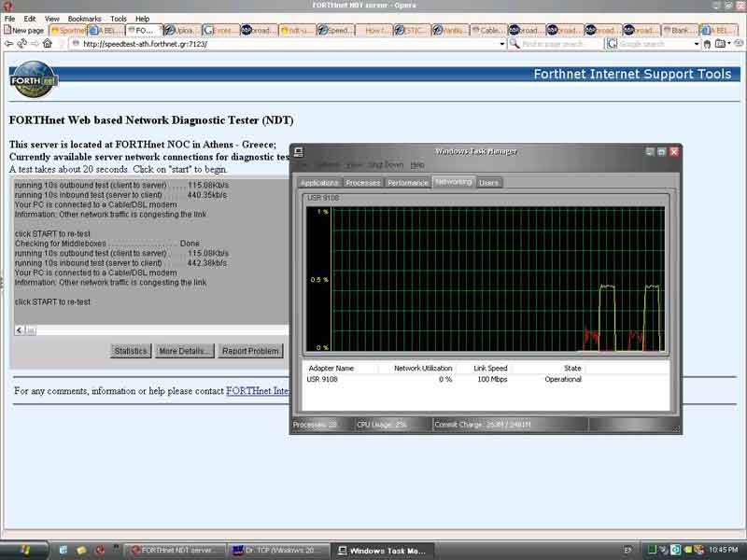Switch to Applications tab in Task Manager
Screen dimensions: 747x560
pos(319,183)
